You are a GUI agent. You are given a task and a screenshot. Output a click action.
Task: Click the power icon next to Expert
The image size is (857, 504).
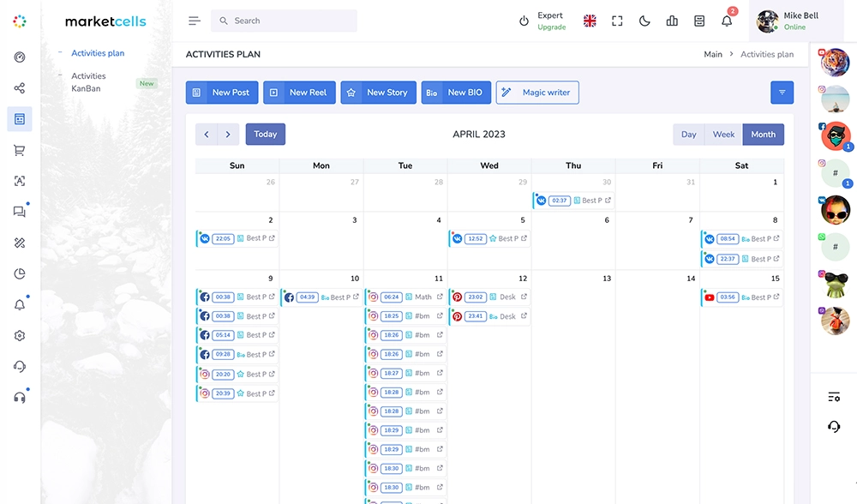point(524,21)
